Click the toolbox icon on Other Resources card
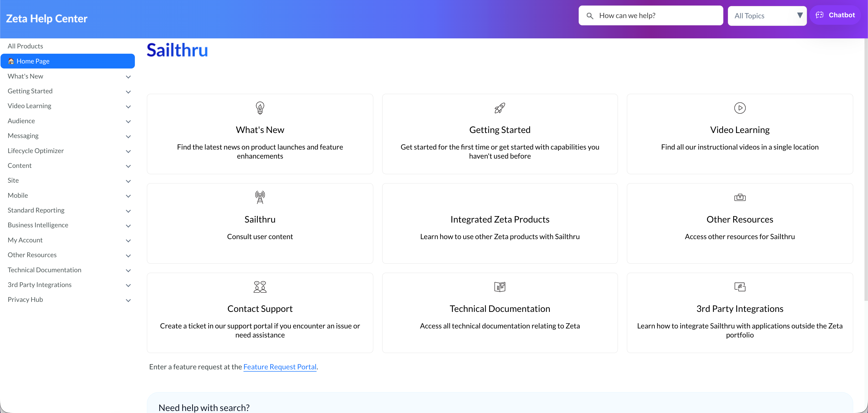868x413 pixels. pos(740,197)
